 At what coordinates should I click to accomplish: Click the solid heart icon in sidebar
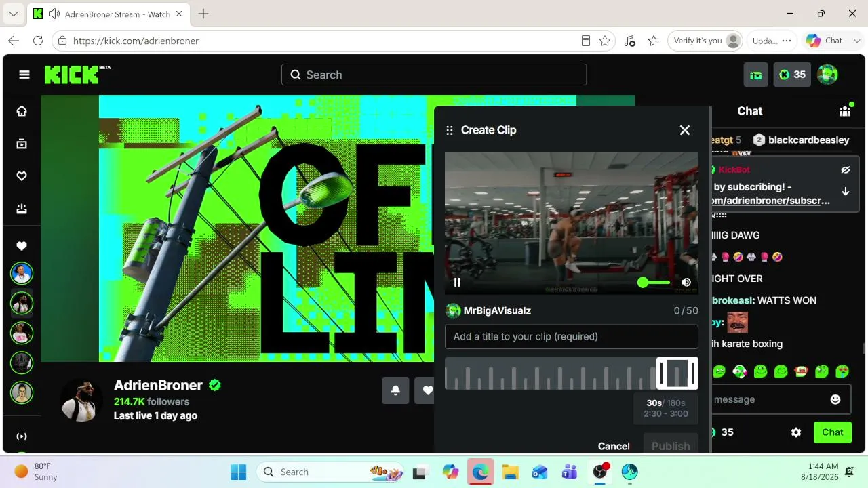(22, 246)
